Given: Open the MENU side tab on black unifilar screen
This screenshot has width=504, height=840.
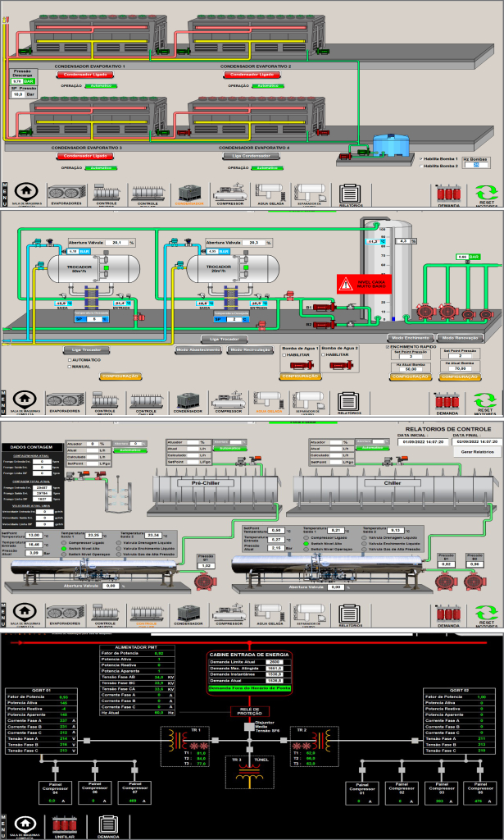Looking at the screenshot, I should (x=5, y=825).
